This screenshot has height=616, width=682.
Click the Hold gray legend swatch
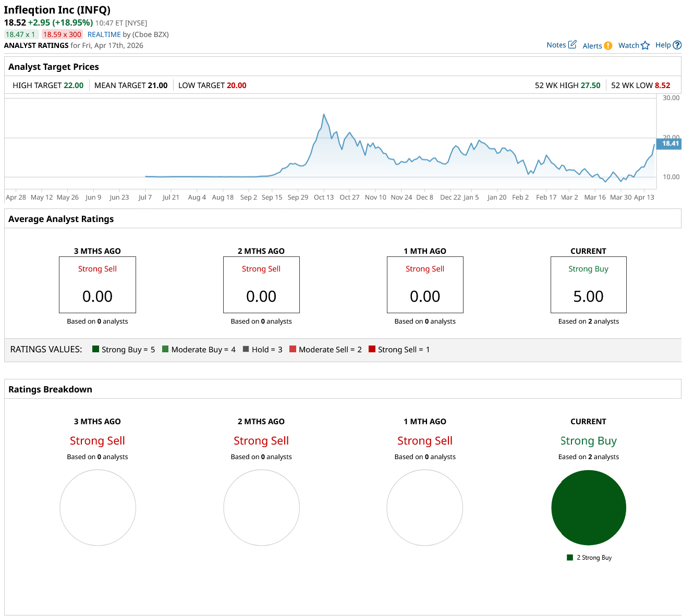(x=246, y=349)
